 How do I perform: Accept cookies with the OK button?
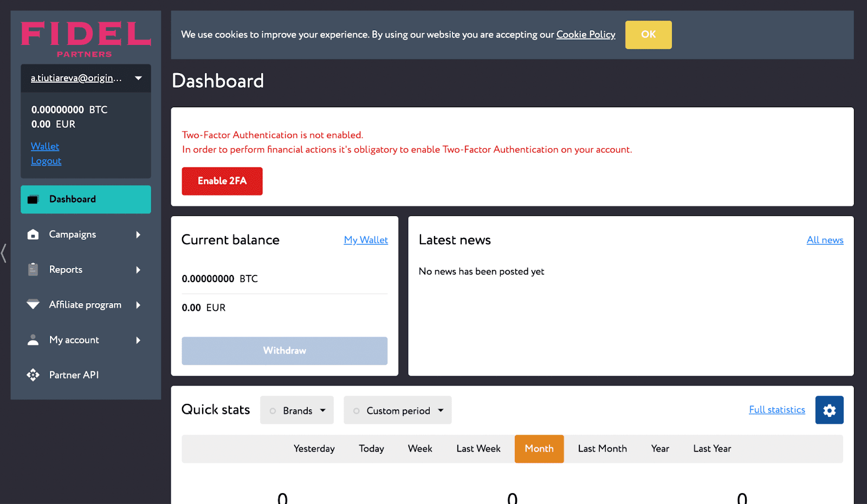(x=648, y=35)
